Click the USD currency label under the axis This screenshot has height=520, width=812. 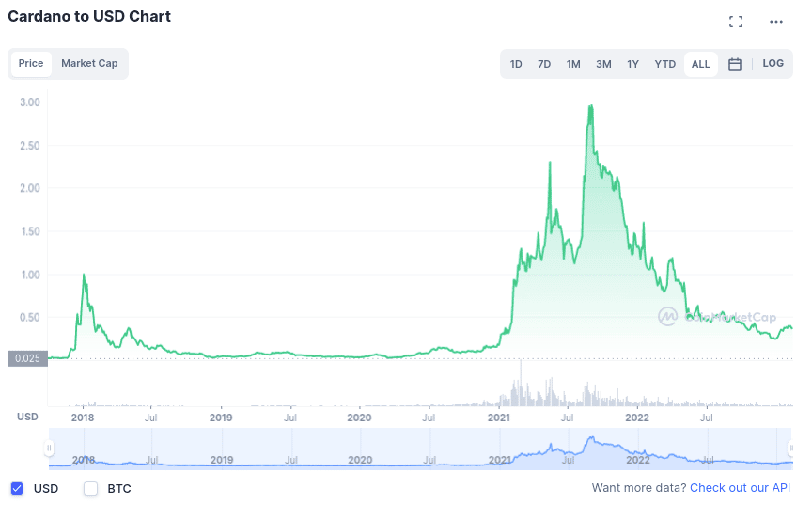(27, 417)
